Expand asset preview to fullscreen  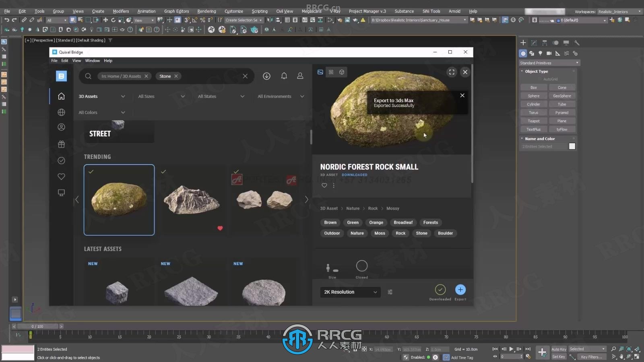[452, 72]
